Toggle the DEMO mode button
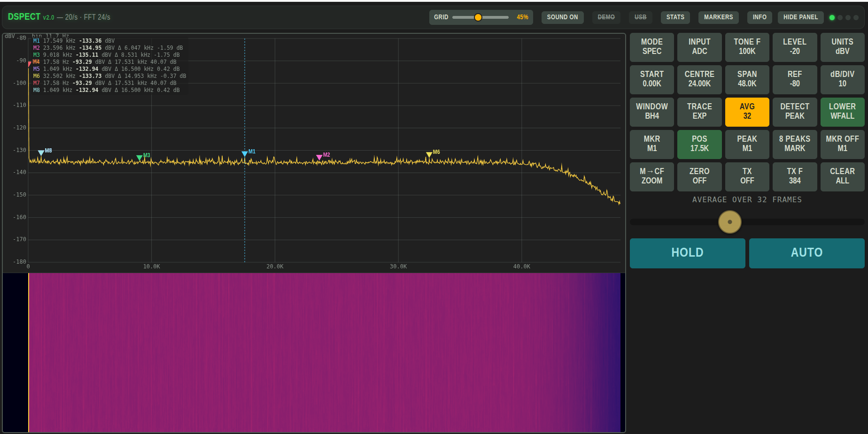This screenshot has width=868, height=434. pos(606,17)
